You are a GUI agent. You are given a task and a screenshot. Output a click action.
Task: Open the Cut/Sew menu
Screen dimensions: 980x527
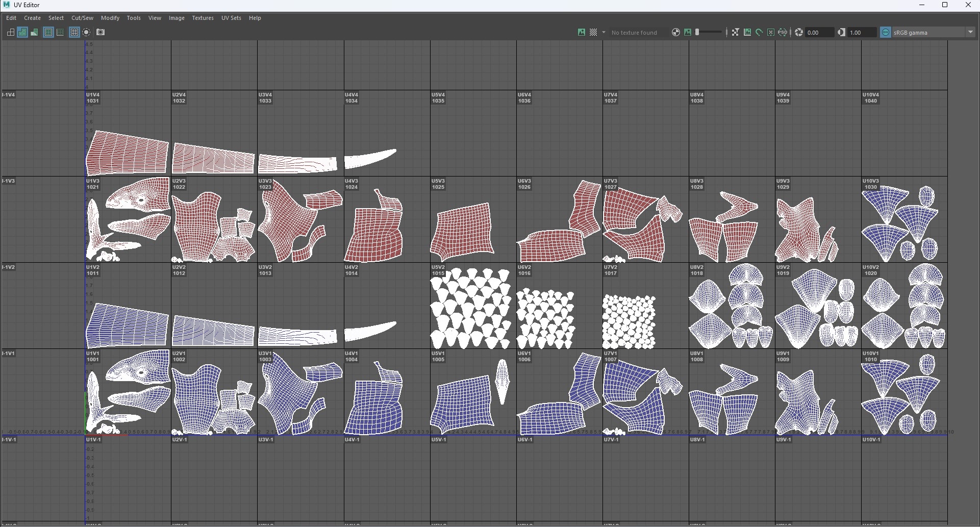coord(82,18)
